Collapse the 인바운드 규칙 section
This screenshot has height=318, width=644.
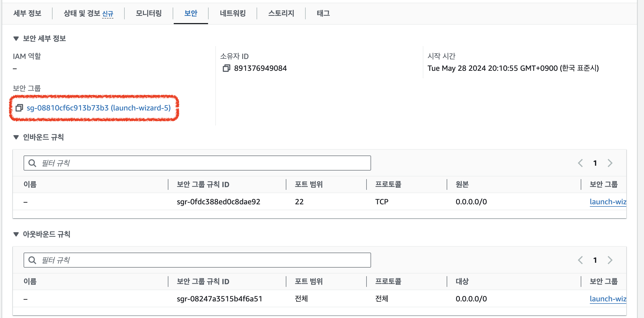pyautogui.click(x=16, y=137)
